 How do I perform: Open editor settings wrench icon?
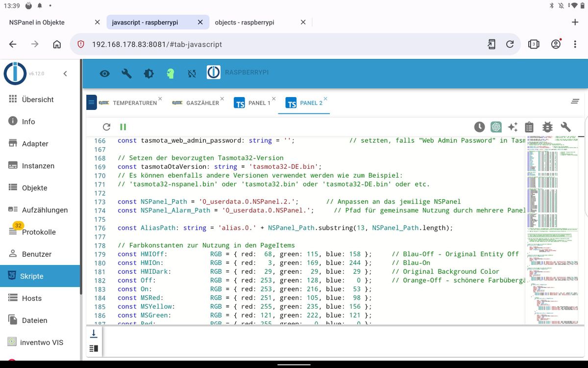(x=566, y=127)
